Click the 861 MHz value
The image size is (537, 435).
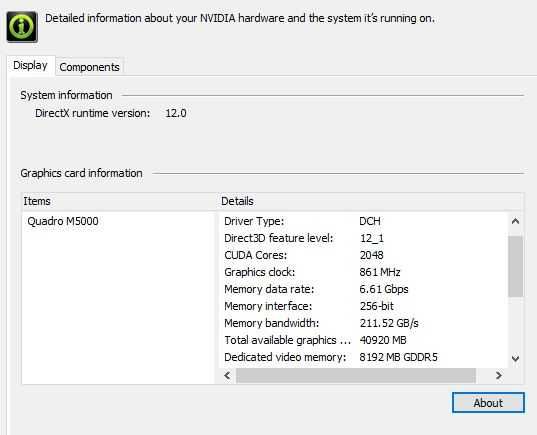[x=380, y=272]
